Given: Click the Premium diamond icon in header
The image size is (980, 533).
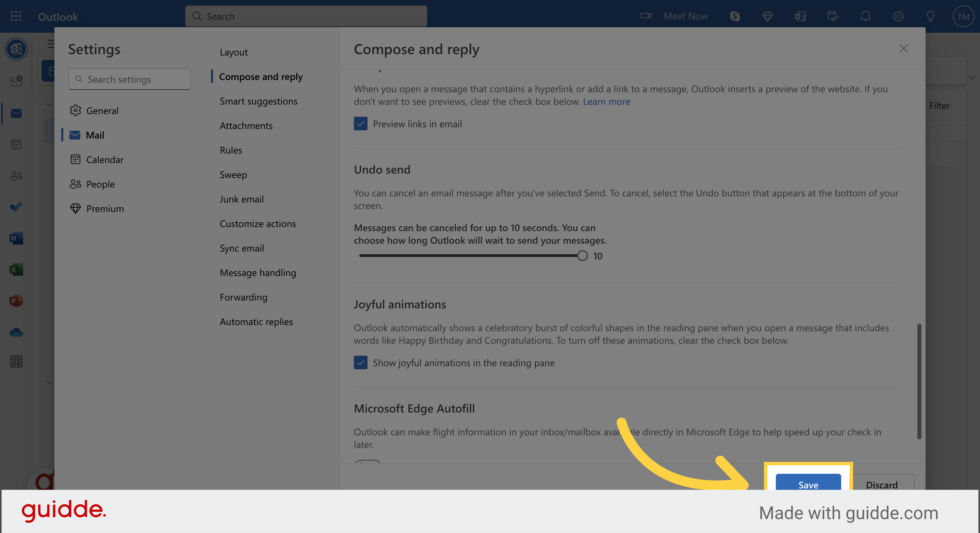Looking at the screenshot, I should pyautogui.click(x=767, y=16).
